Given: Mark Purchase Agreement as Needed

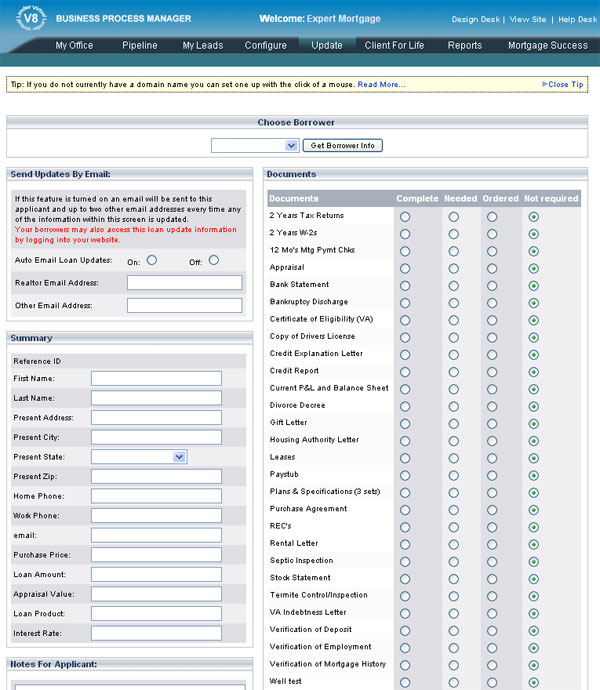Looking at the screenshot, I should 453,510.
